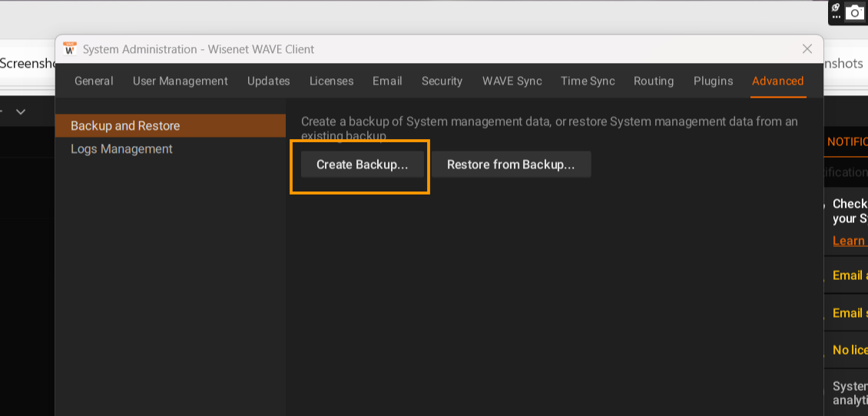This screenshot has height=416, width=868.
Task: Go to the Updates tab
Action: click(269, 81)
